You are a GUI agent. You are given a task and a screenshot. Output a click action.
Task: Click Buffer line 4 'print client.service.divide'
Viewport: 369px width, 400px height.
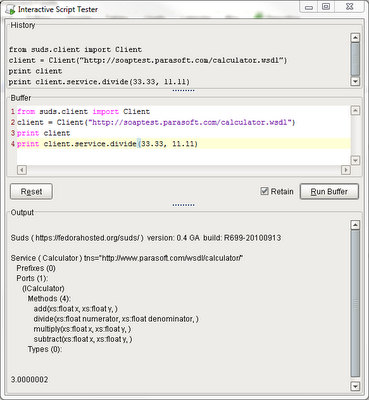[107, 144]
